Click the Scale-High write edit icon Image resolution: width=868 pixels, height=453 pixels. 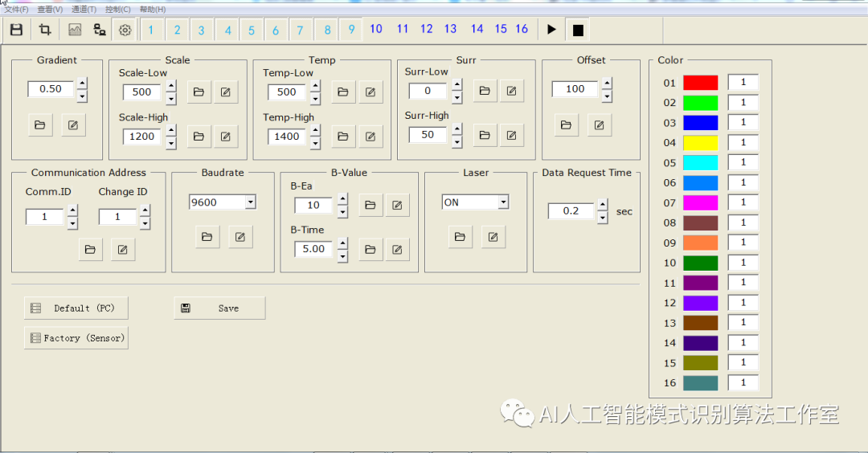click(225, 136)
